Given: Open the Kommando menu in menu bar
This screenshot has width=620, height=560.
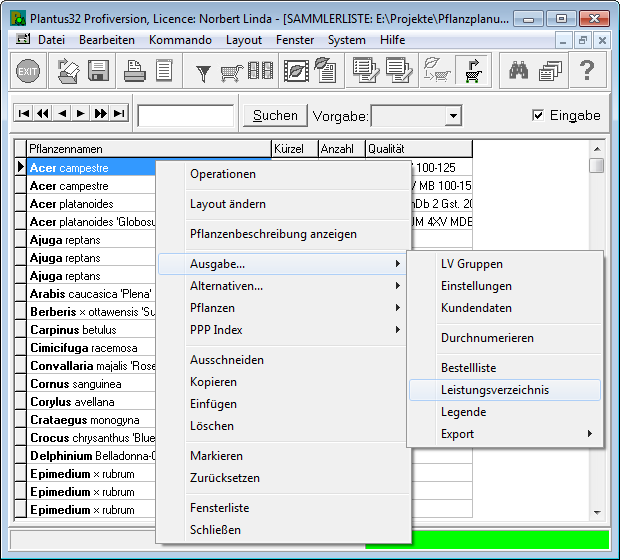Looking at the screenshot, I should click(180, 40).
